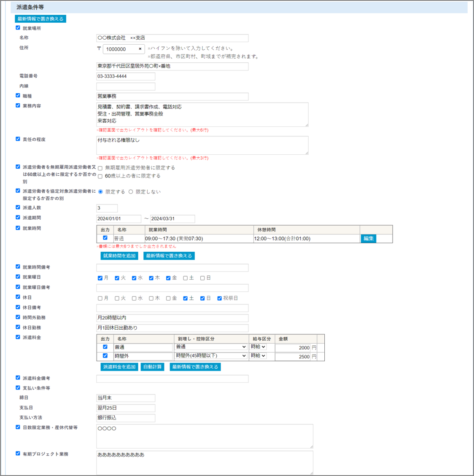Toggle the 派遣期間 checkbox
Viewport: 474px width, 476px height.
[x=18, y=218]
